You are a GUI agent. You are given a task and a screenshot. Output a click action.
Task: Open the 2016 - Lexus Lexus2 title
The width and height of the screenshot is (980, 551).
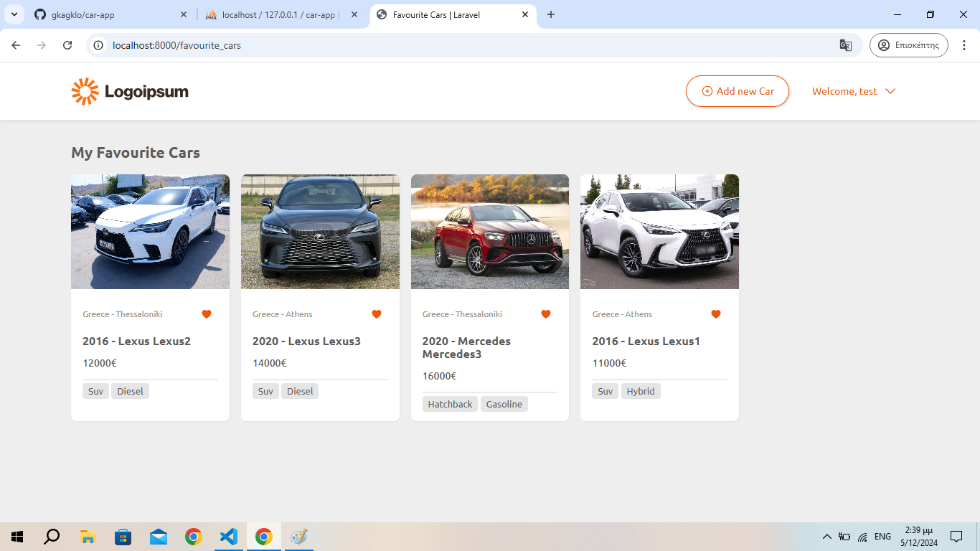[x=136, y=342]
